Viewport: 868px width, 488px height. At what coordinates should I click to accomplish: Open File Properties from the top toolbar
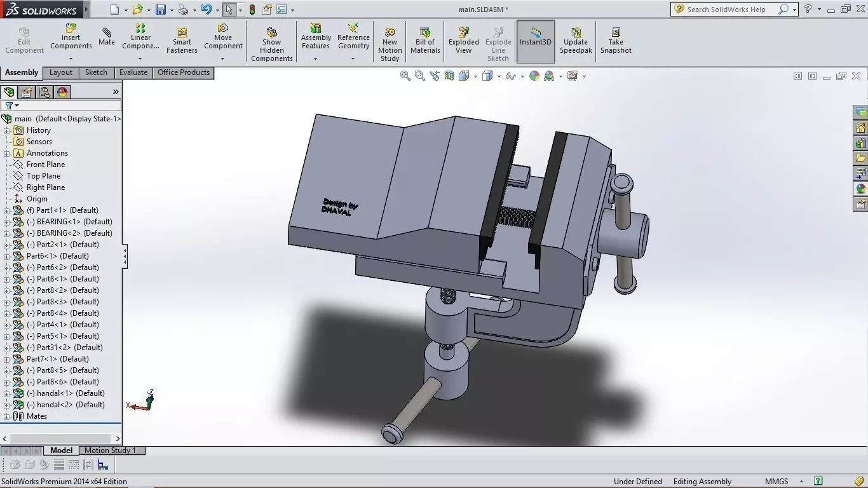267,10
